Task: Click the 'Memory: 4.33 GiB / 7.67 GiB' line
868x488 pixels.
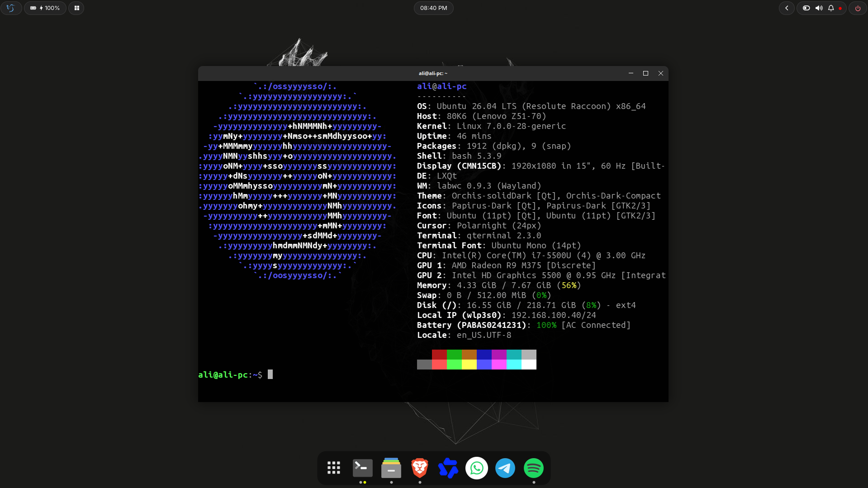Action: click(x=499, y=285)
